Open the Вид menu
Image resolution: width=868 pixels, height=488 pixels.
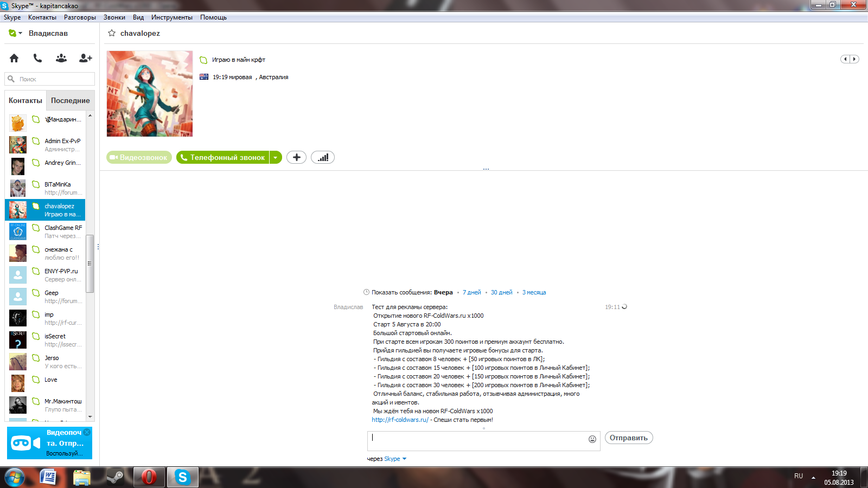[138, 17]
